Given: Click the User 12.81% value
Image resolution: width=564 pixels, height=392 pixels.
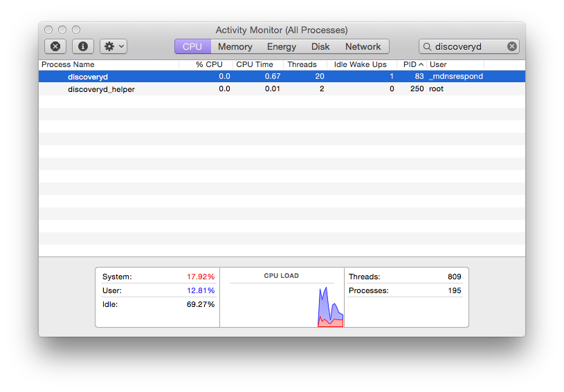Looking at the screenshot, I should click(x=201, y=290).
